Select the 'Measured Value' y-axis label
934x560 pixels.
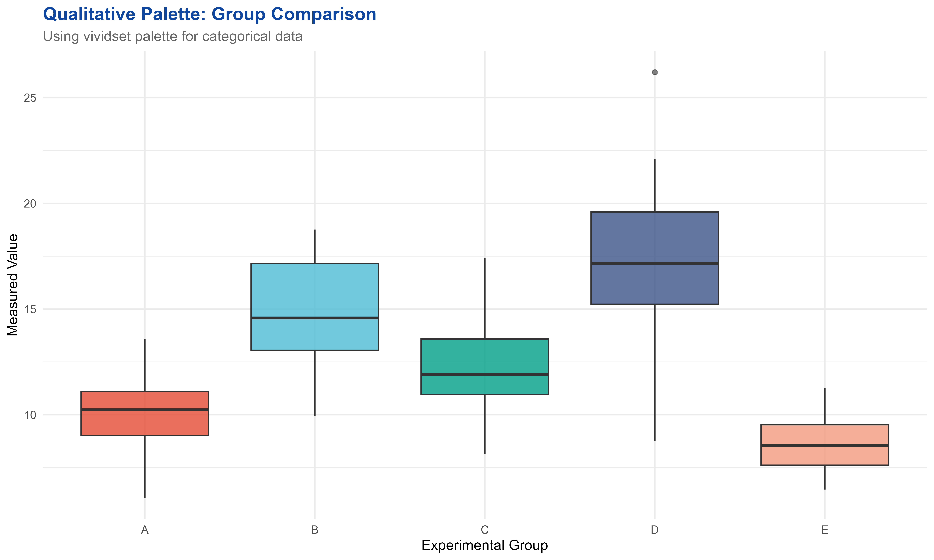pyautogui.click(x=13, y=285)
